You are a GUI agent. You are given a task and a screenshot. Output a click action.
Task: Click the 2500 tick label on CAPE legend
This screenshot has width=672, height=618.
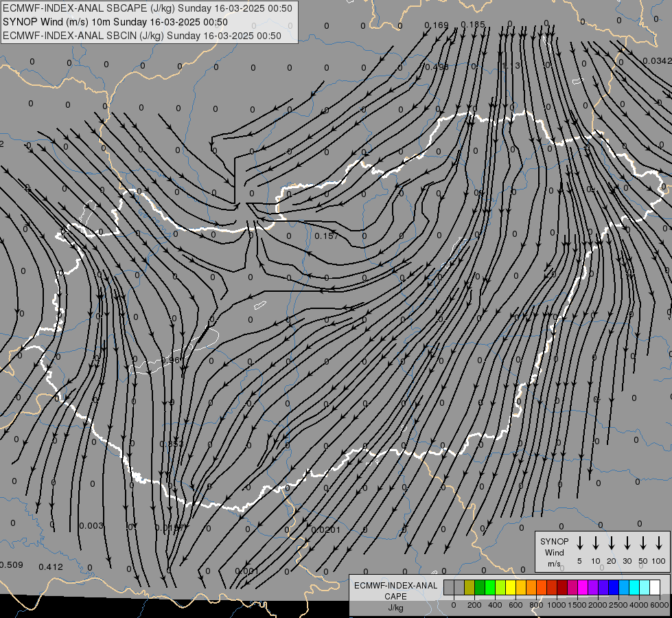618,605
